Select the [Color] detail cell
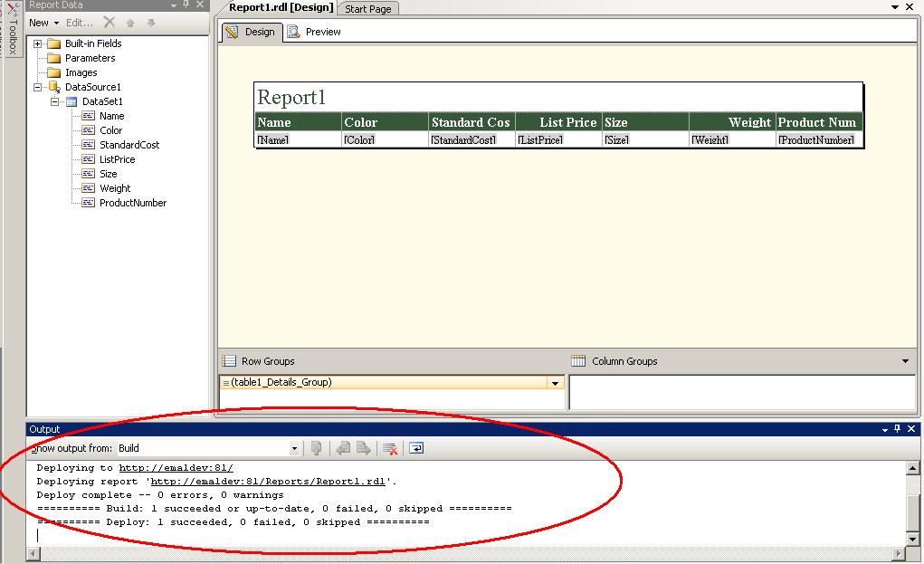The height and width of the screenshot is (564, 924). 385,139
